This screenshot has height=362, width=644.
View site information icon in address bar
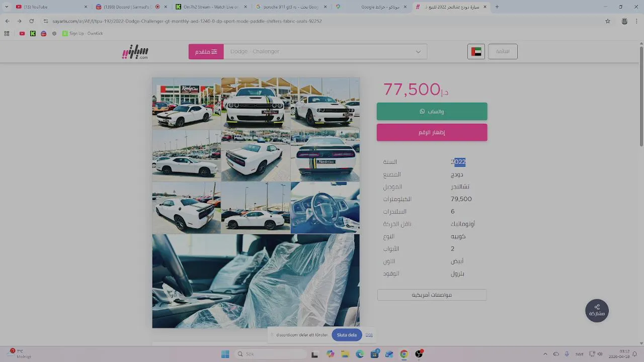(46, 21)
